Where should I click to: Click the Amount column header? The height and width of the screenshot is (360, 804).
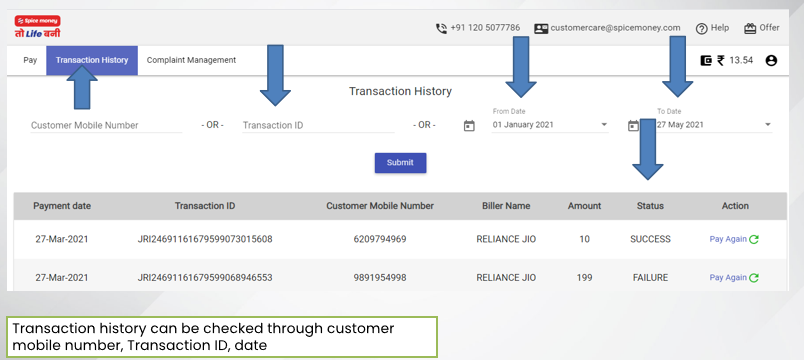click(x=585, y=206)
